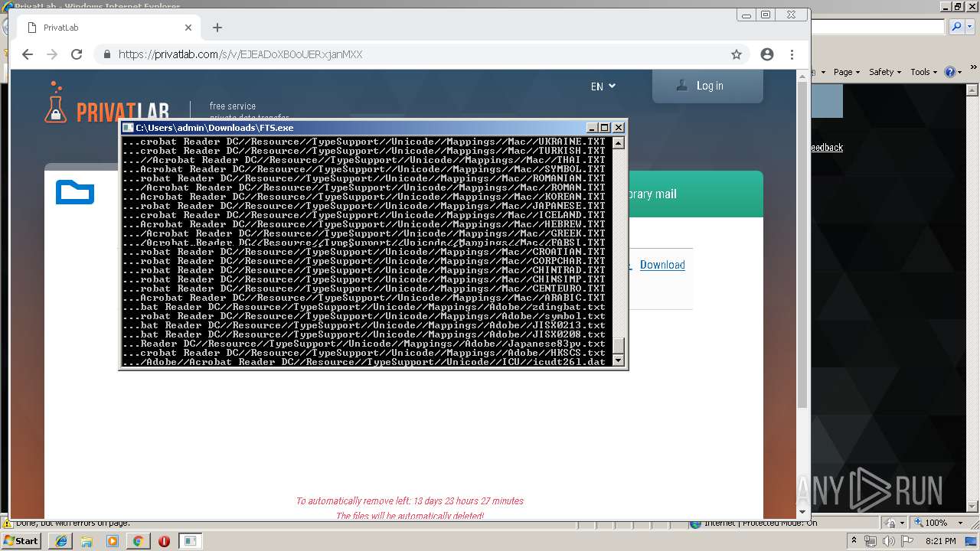Viewport: 980px width, 551px height.
Task: Expand the IE help dropdown arrow
Action: click(960, 72)
